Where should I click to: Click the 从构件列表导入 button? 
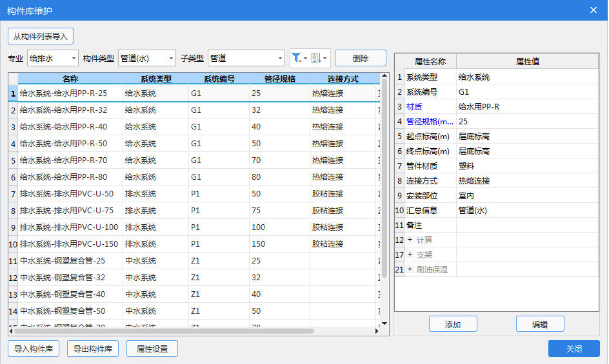[x=41, y=37]
